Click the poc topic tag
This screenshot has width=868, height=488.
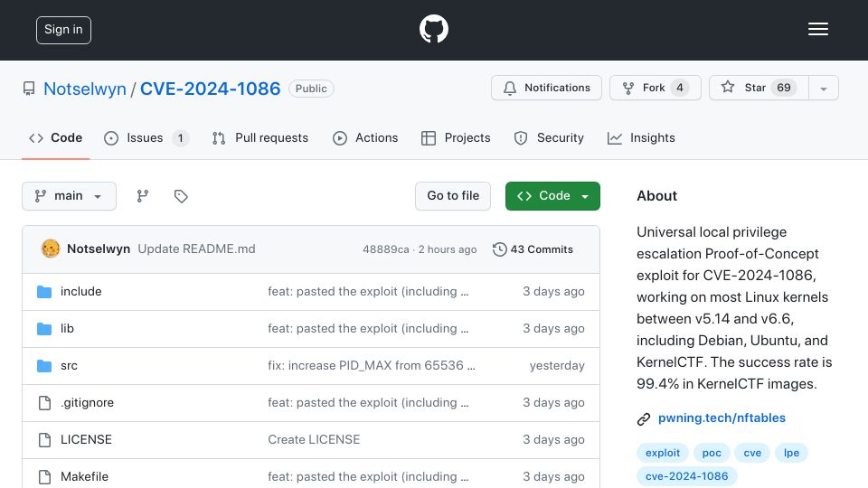(x=712, y=453)
